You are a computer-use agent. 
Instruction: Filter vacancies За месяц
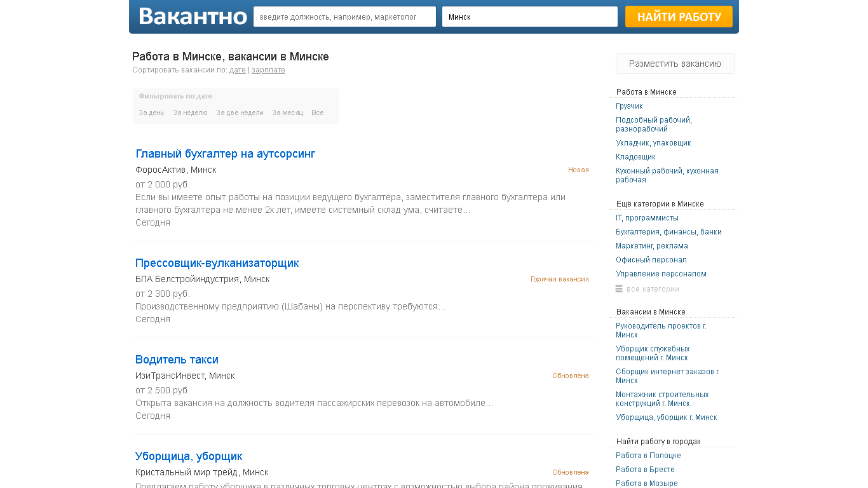(x=287, y=112)
